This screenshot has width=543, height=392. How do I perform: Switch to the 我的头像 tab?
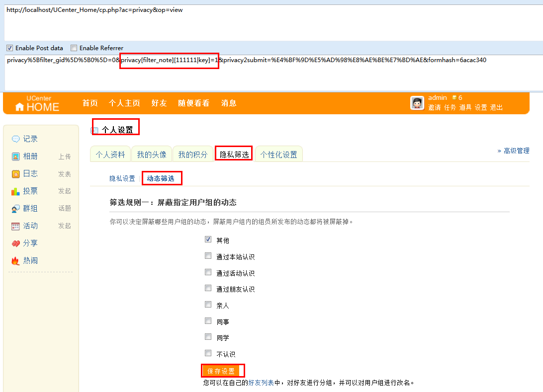(x=152, y=155)
